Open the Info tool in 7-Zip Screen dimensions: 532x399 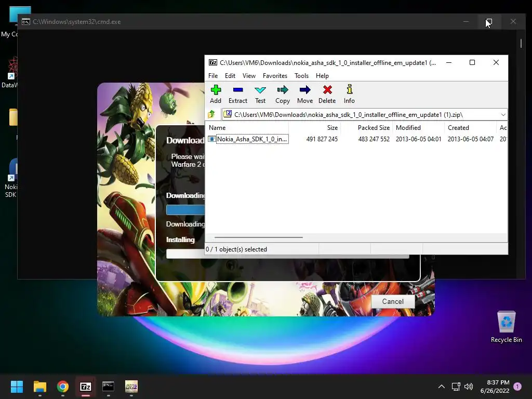pos(349,95)
